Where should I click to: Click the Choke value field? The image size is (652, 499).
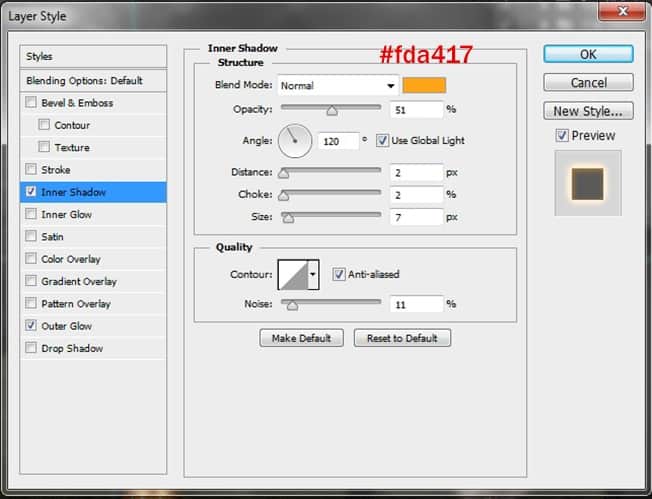coord(416,195)
